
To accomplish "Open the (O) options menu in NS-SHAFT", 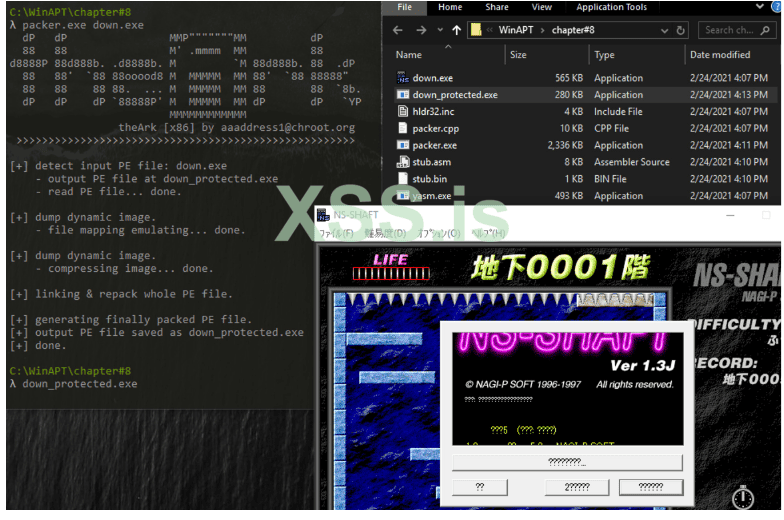I will click(438, 234).
